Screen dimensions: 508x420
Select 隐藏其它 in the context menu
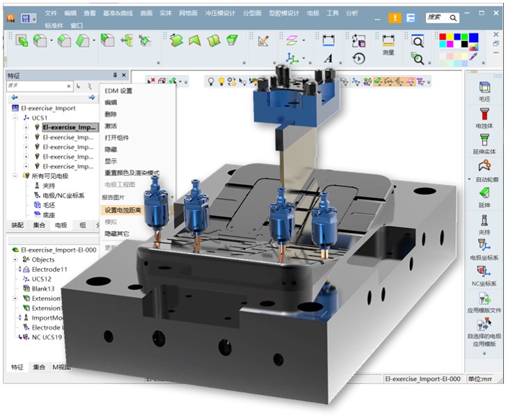pyautogui.click(x=117, y=234)
